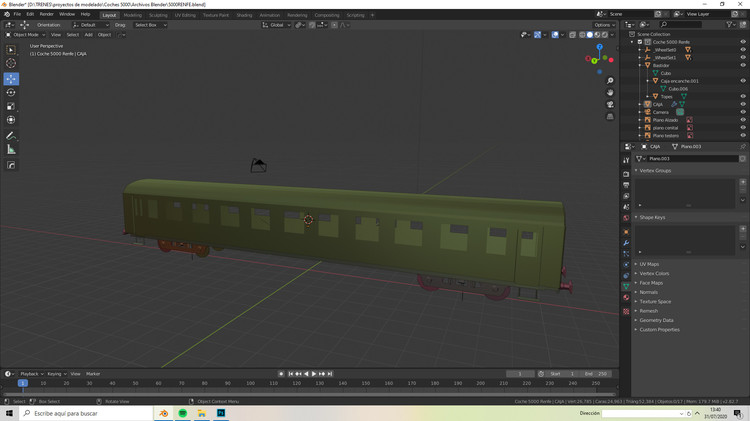This screenshot has height=421, width=750.
Task: Click the viewport zoom magnifier icon
Action: 610,81
